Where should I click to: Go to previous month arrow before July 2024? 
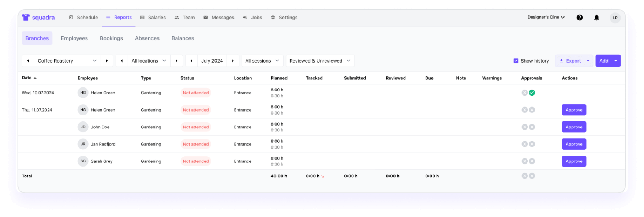coord(191,61)
